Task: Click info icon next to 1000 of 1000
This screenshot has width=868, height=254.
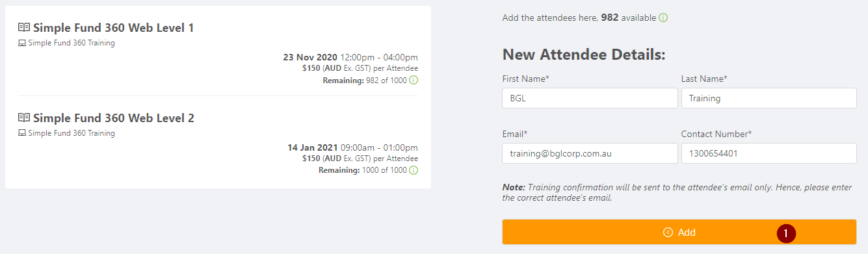Action: (414, 171)
